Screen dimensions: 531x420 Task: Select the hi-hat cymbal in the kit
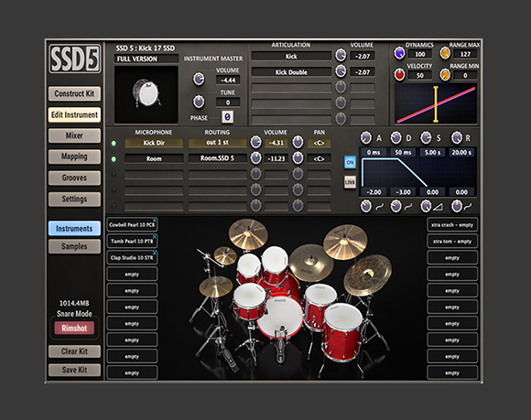point(216,287)
